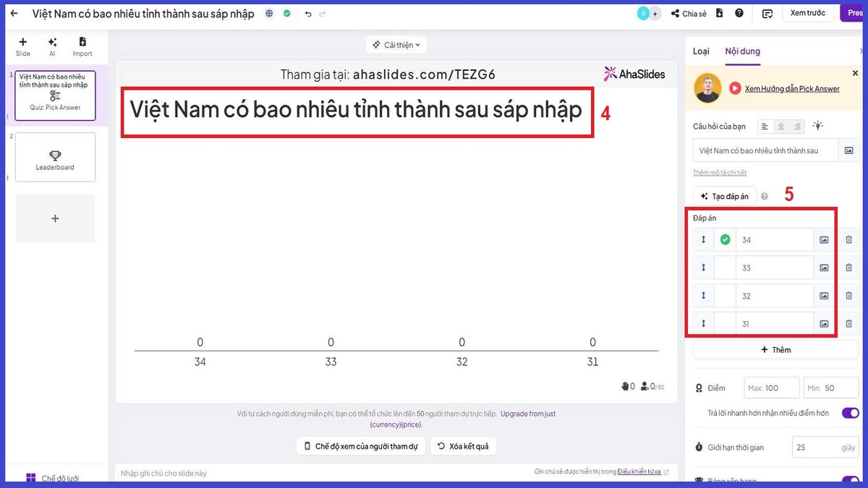The width and height of the screenshot is (868, 488).
Task: Add an image to answer 31
Action: pos(824,324)
